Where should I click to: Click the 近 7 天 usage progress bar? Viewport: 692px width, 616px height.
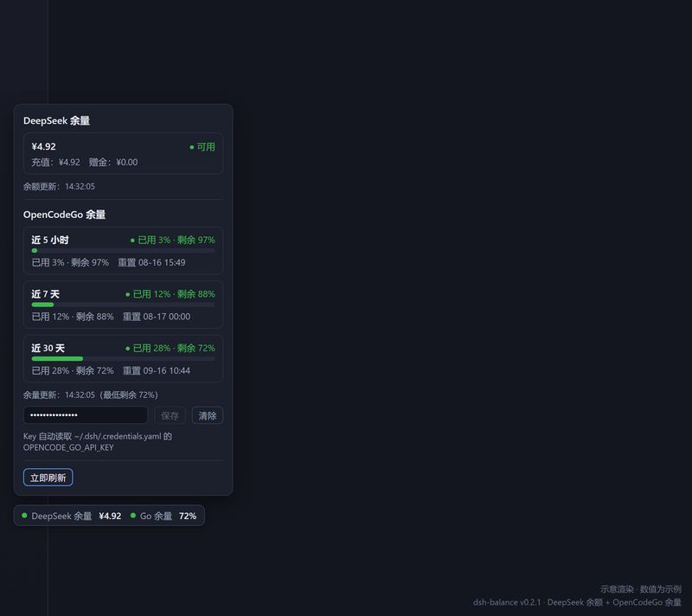[x=123, y=305]
